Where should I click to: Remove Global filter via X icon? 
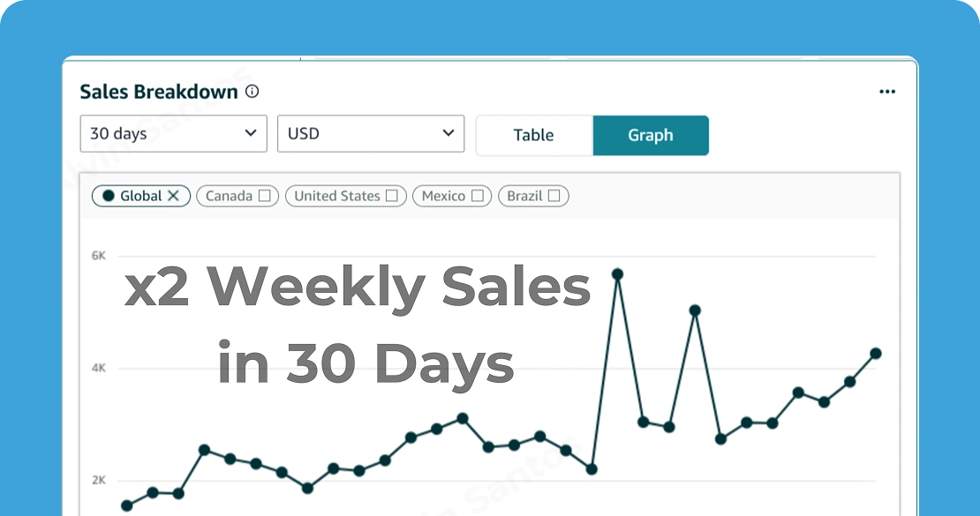(174, 196)
